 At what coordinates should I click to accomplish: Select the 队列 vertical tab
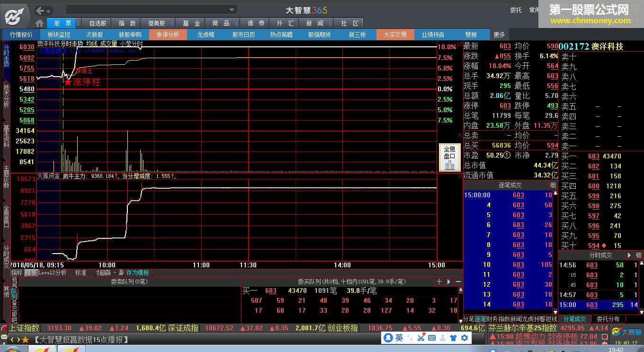14,294
